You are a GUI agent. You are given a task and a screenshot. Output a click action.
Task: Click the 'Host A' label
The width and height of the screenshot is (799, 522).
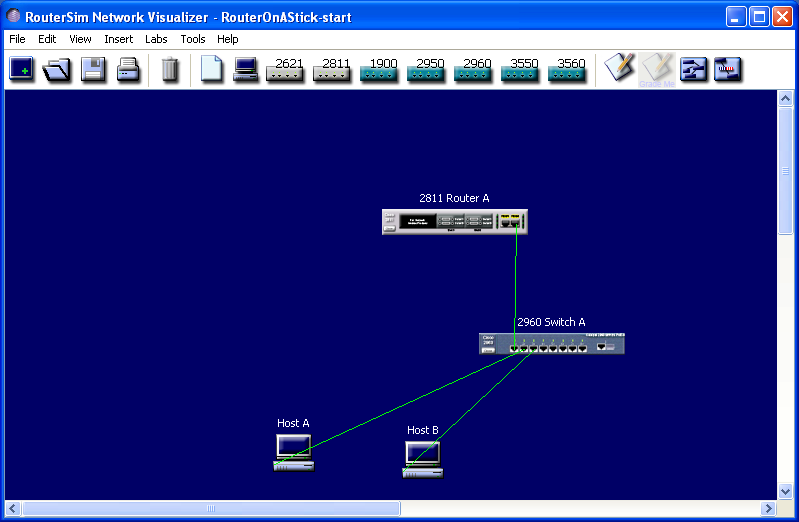coord(293,423)
